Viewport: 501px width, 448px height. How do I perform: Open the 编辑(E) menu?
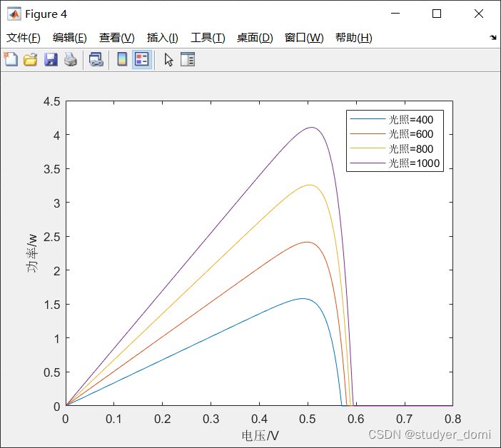click(70, 38)
